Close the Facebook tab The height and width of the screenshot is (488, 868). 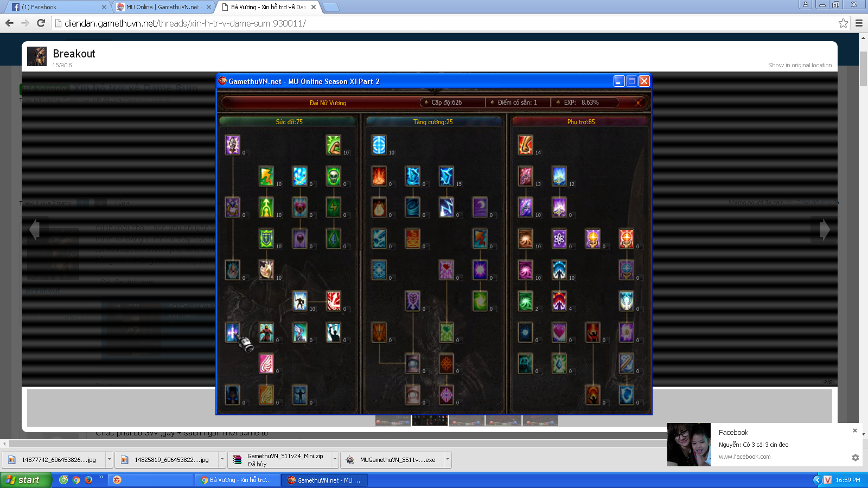(x=104, y=7)
